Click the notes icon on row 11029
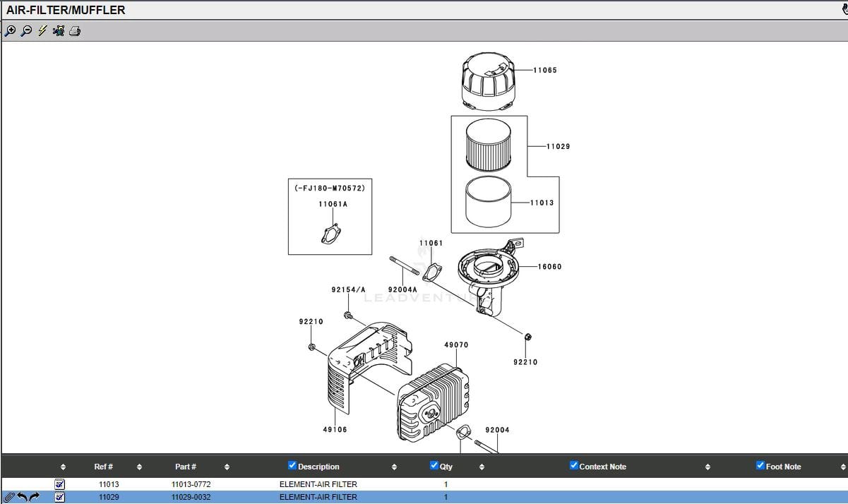 pyautogui.click(x=60, y=497)
